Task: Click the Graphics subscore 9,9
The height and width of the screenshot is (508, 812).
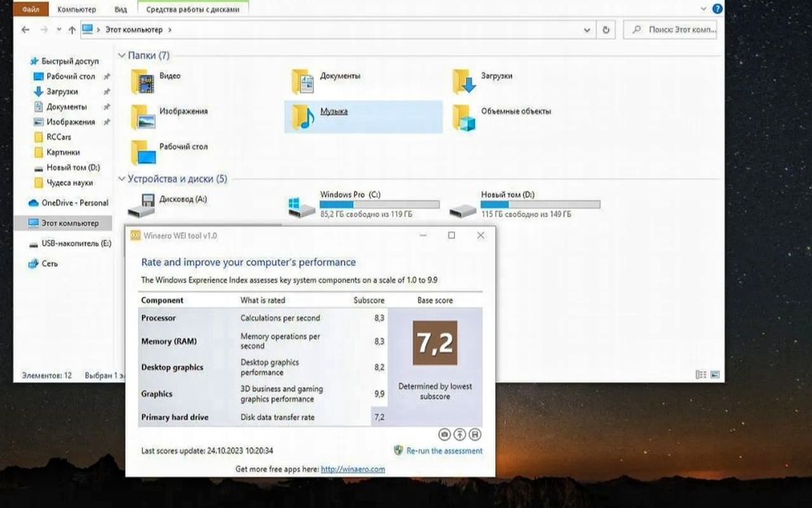Action: click(x=379, y=394)
